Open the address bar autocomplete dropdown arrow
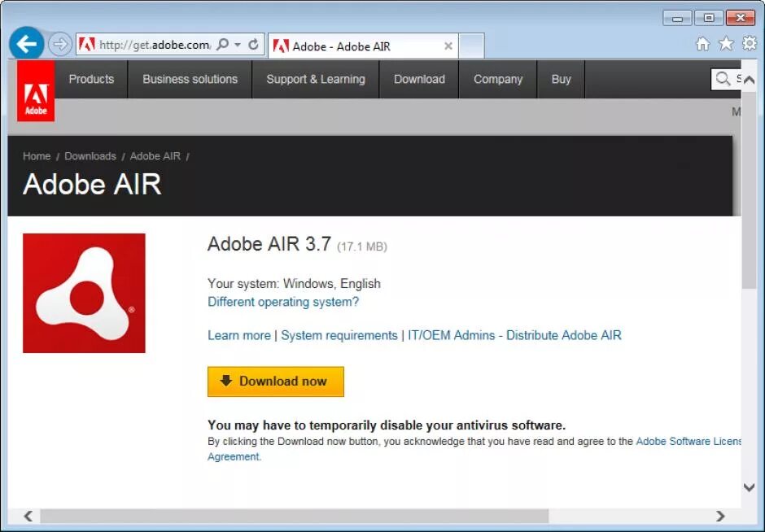The width and height of the screenshot is (765, 532). 238,45
